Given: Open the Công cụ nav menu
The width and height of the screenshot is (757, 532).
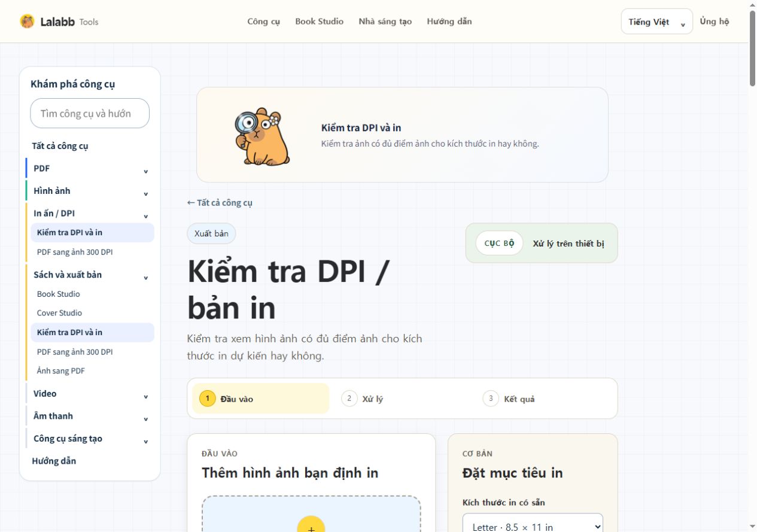Looking at the screenshot, I should (x=264, y=22).
